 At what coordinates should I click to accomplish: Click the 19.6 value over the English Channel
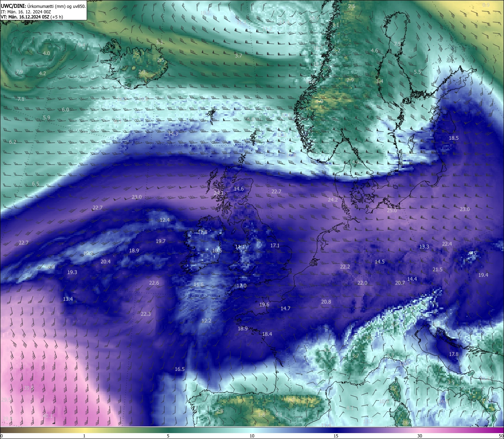point(264,305)
